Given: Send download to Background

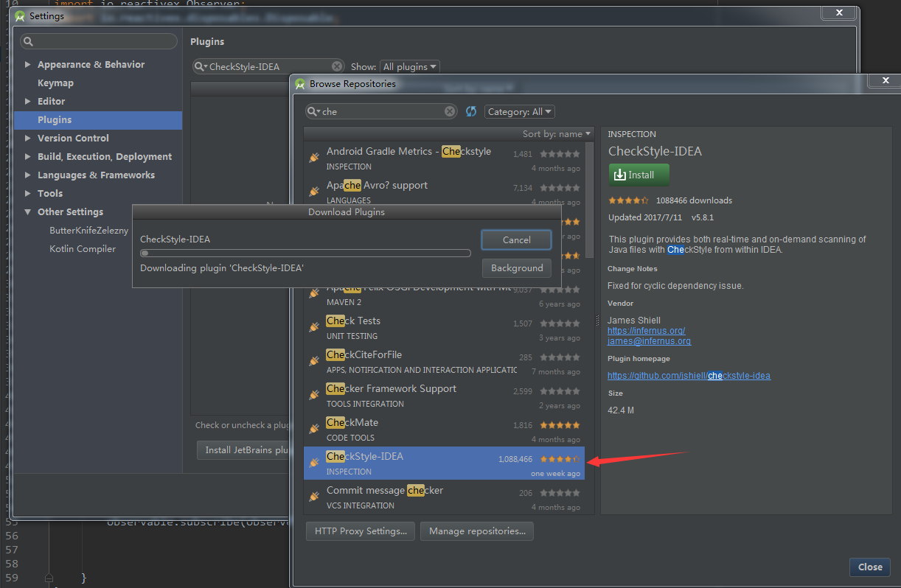Looking at the screenshot, I should coord(516,268).
